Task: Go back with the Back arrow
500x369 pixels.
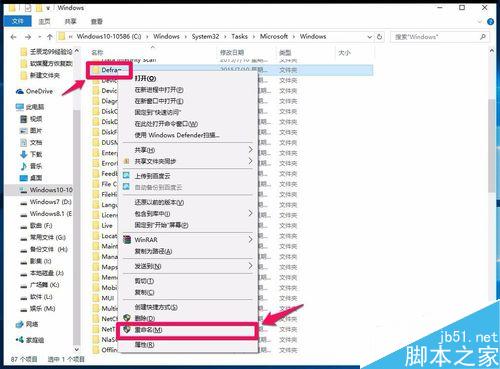Action: [14, 37]
